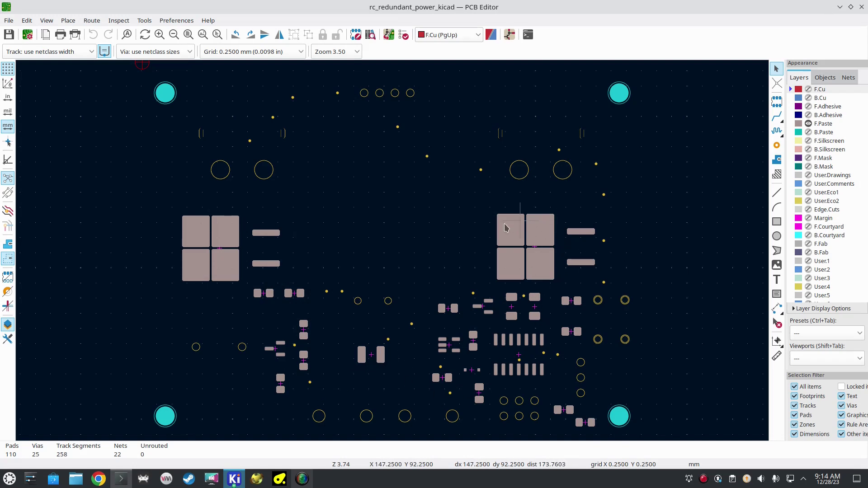This screenshot has height=488, width=868.
Task: Hide the Edge.Cuts layer
Action: (809, 209)
